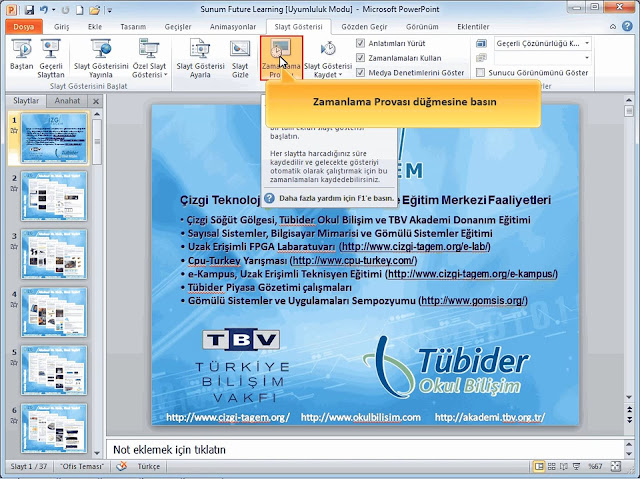Click slide pane scroll down arrow
Image resolution: width=640 pixels, height=479 pixels.
[629, 397]
